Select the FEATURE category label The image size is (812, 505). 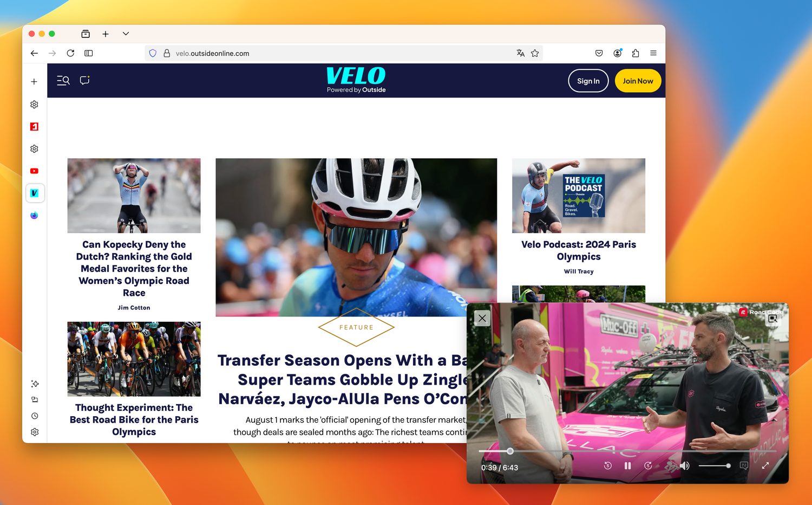[x=356, y=327]
